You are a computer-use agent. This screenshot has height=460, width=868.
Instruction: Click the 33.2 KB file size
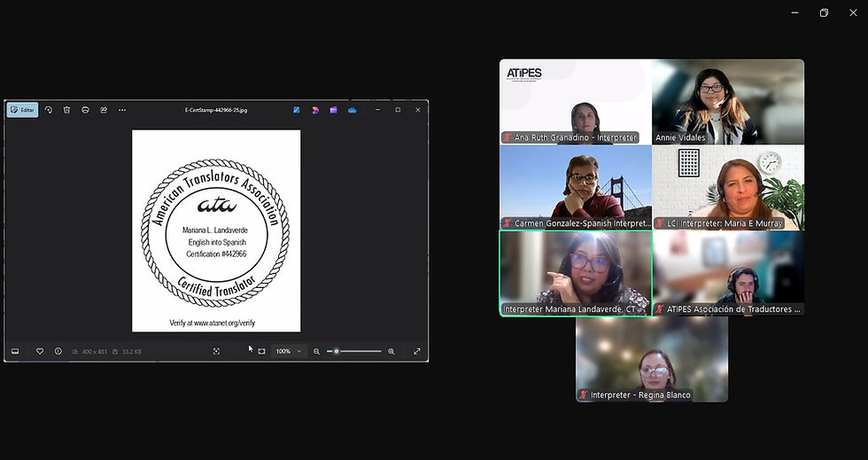click(131, 351)
